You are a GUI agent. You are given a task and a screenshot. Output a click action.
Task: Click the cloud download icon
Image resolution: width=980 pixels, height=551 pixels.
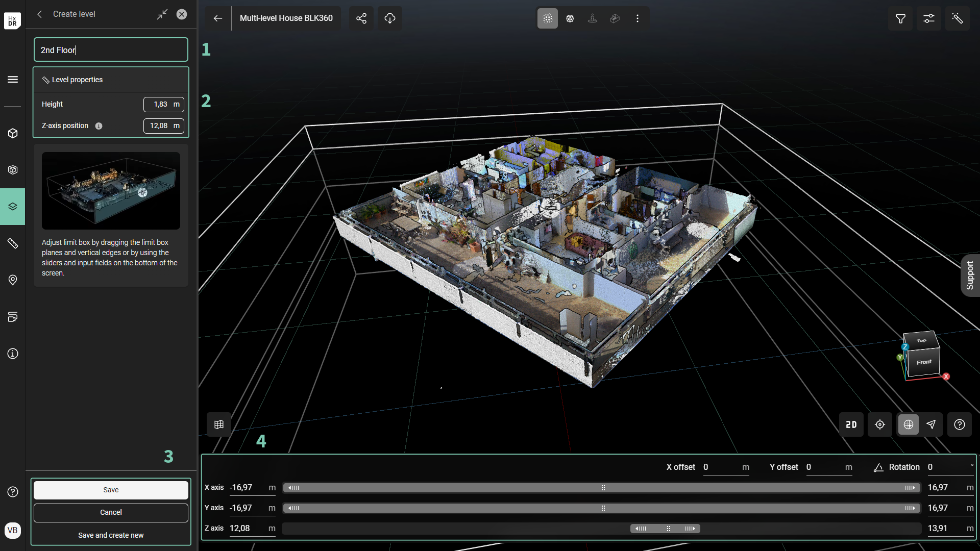coord(390,18)
